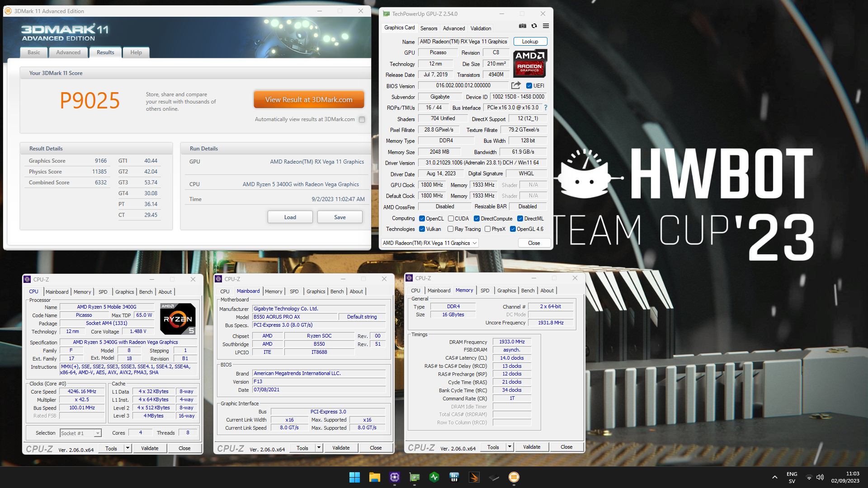868x488 pixels.
Task: Click orange Sublime-style taskbar icon
Action: click(474, 477)
